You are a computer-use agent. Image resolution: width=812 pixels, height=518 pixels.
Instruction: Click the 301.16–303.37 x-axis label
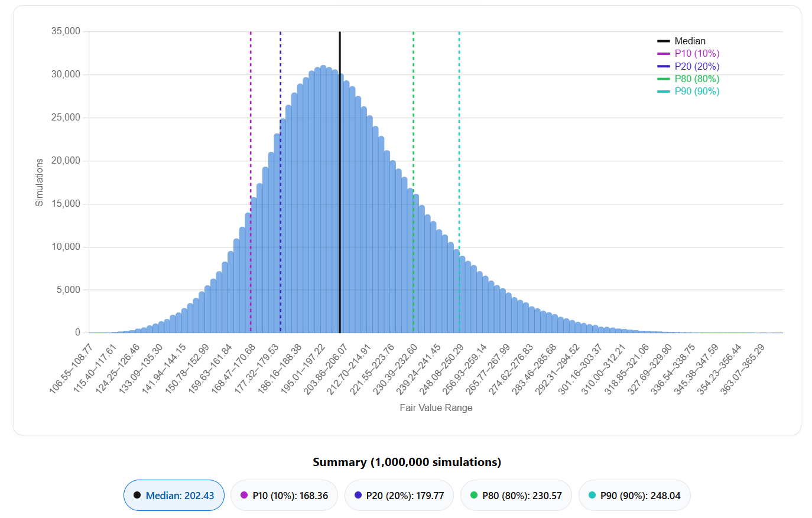[x=581, y=369]
